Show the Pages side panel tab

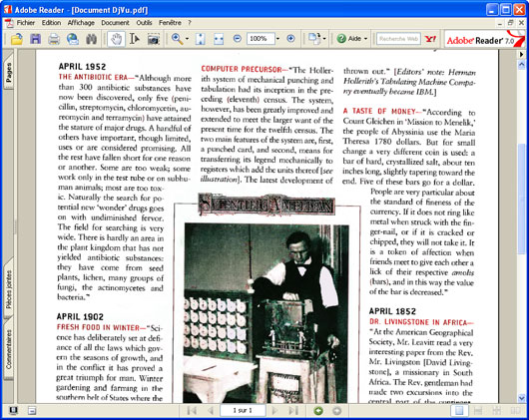[9, 72]
